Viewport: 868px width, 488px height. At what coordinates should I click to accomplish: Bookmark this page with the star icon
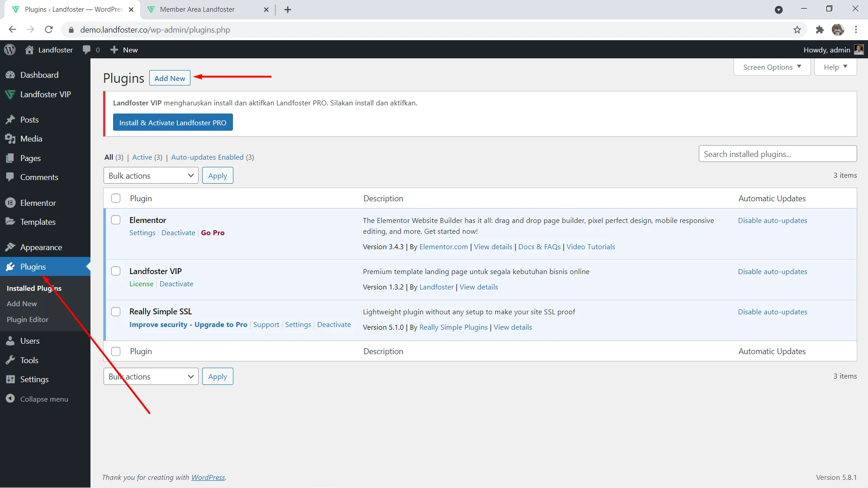coord(797,30)
